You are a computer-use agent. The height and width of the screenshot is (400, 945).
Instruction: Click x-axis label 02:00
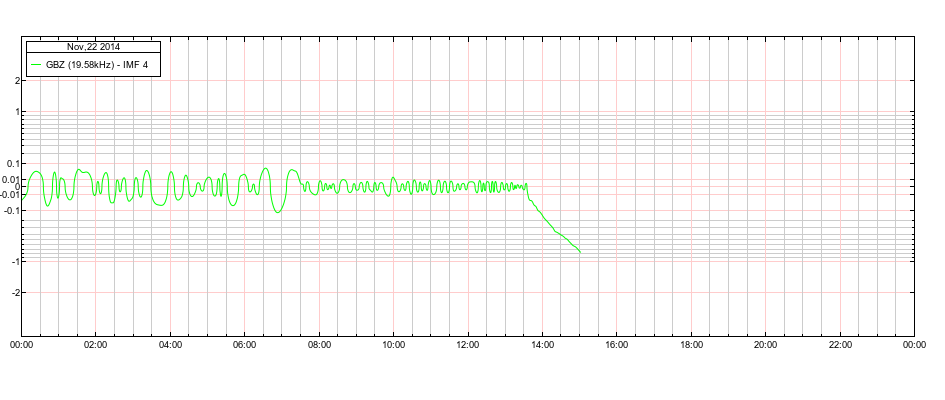pos(95,345)
